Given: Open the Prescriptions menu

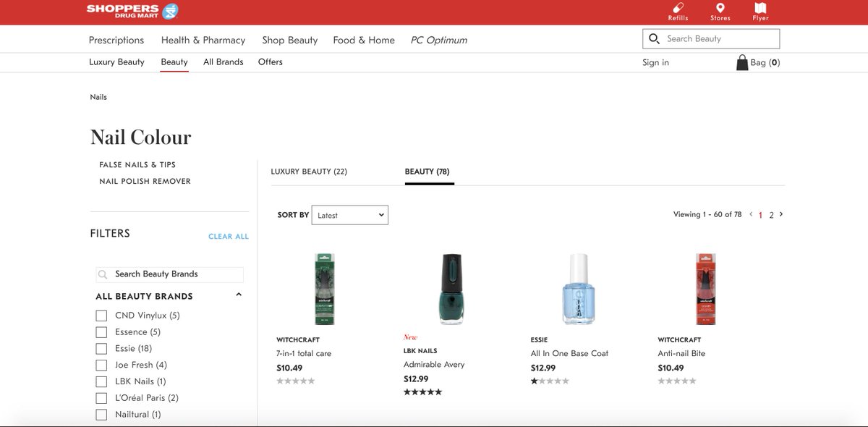Looking at the screenshot, I should click(x=116, y=40).
